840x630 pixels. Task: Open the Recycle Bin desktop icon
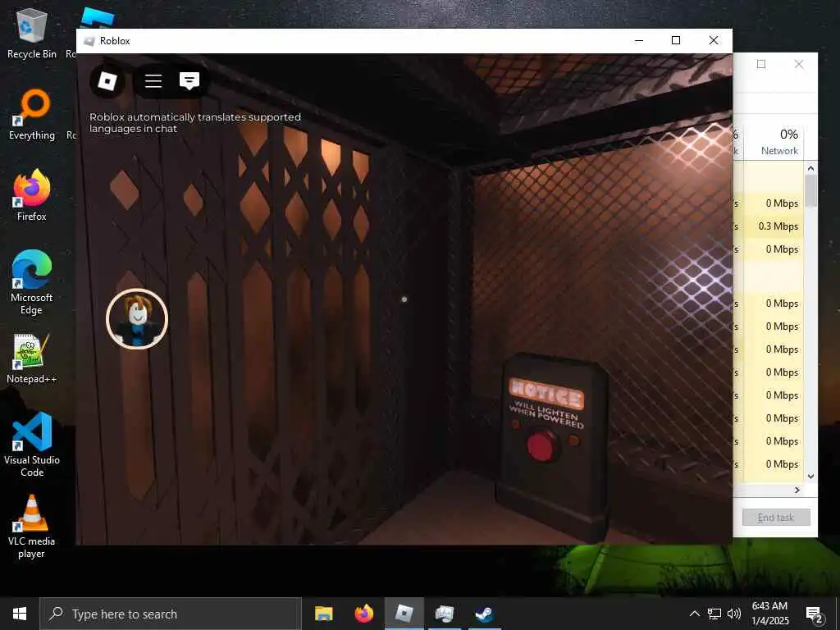[x=32, y=34]
